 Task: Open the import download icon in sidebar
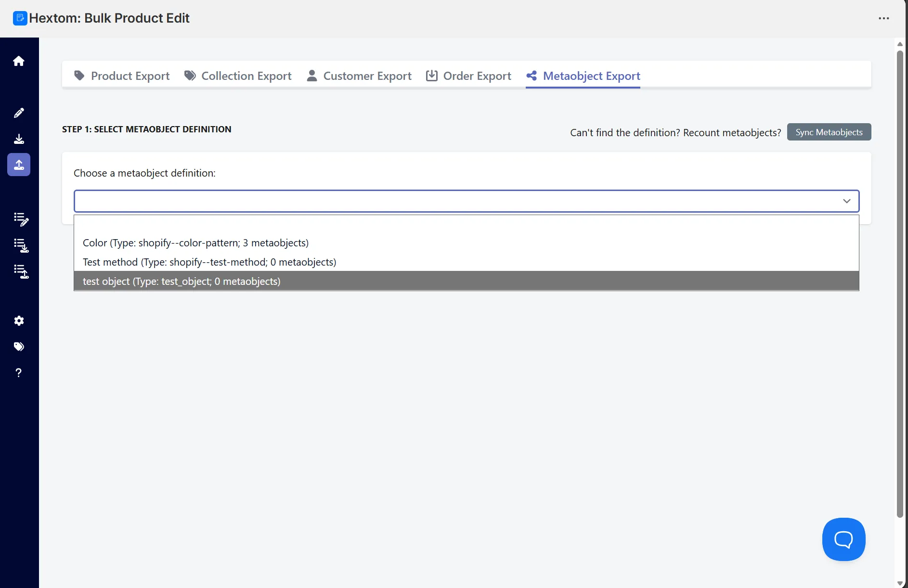click(19, 139)
